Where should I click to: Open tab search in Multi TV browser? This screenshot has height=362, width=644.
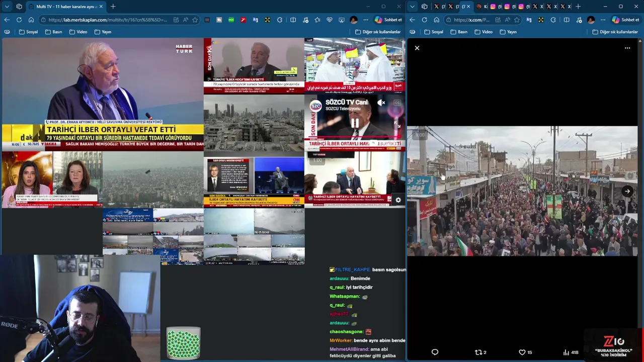pyautogui.click(x=7, y=7)
